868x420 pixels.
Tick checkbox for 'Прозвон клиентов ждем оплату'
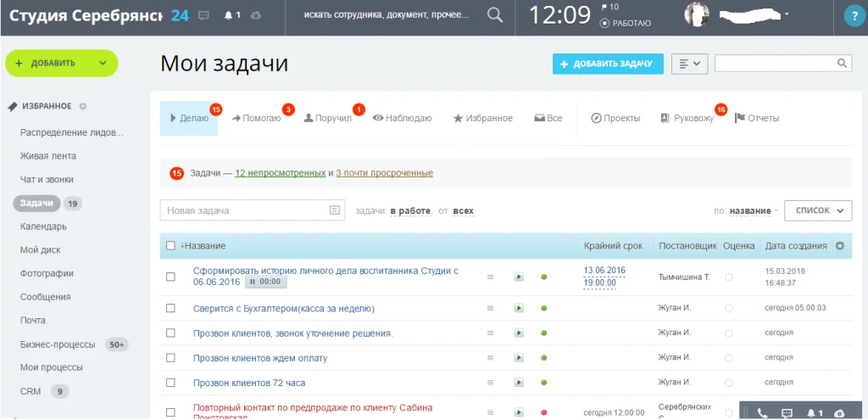coord(170,358)
